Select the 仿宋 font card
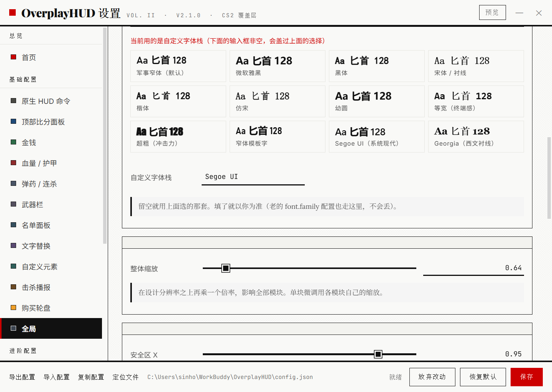The width and height of the screenshot is (552, 392). (x=278, y=101)
